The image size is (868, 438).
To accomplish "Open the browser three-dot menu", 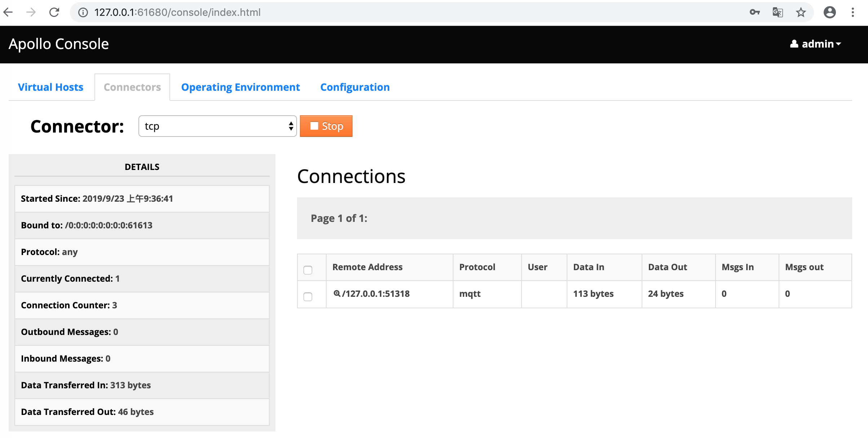I will tap(852, 12).
